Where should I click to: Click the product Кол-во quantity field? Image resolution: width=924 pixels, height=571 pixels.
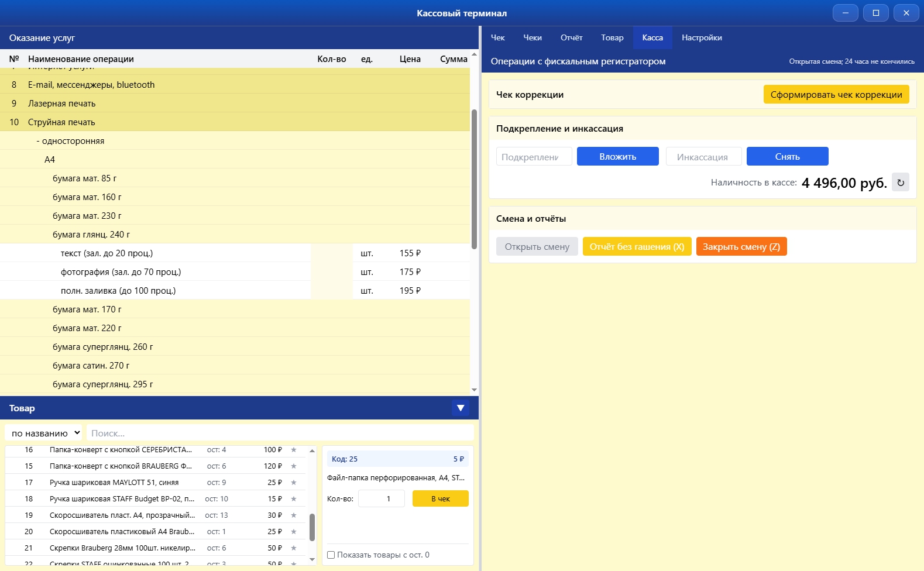[382, 498]
